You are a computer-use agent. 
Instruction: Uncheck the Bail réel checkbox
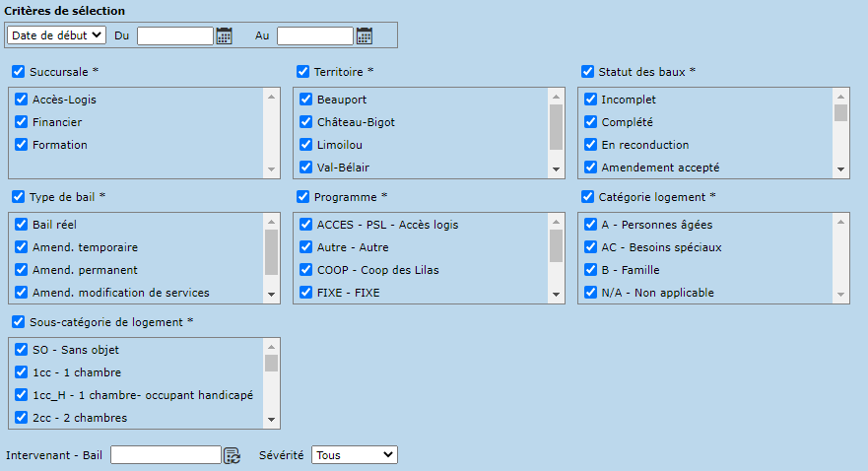click(x=21, y=225)
